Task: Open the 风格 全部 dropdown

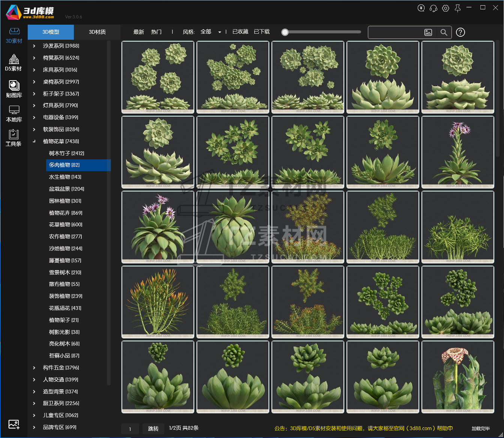Action: click(211, 32)
